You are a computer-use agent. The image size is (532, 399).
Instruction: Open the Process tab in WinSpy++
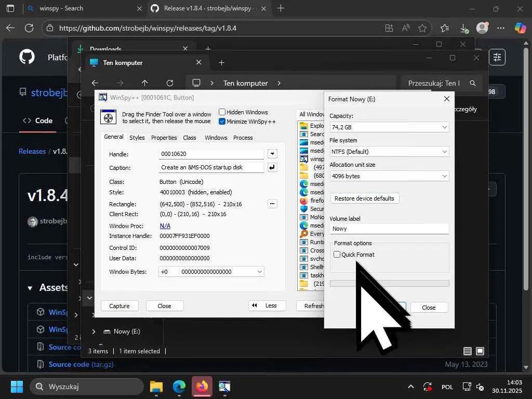point(243,137)
